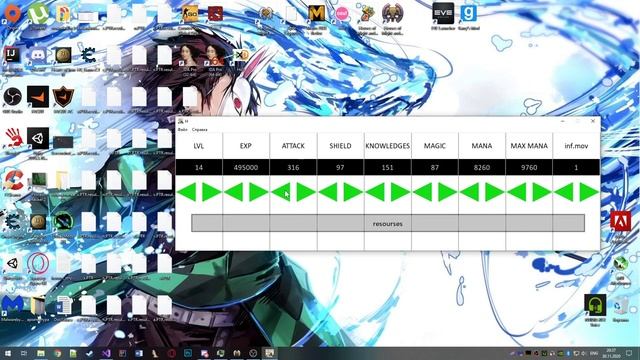
Task: Increase the LVL value with right arrow
Action: pos(212,192)
